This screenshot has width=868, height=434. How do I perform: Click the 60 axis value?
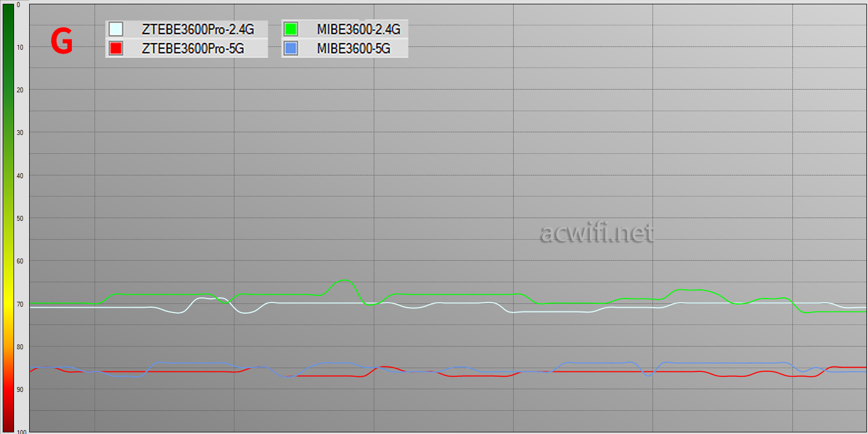[20, 261]
